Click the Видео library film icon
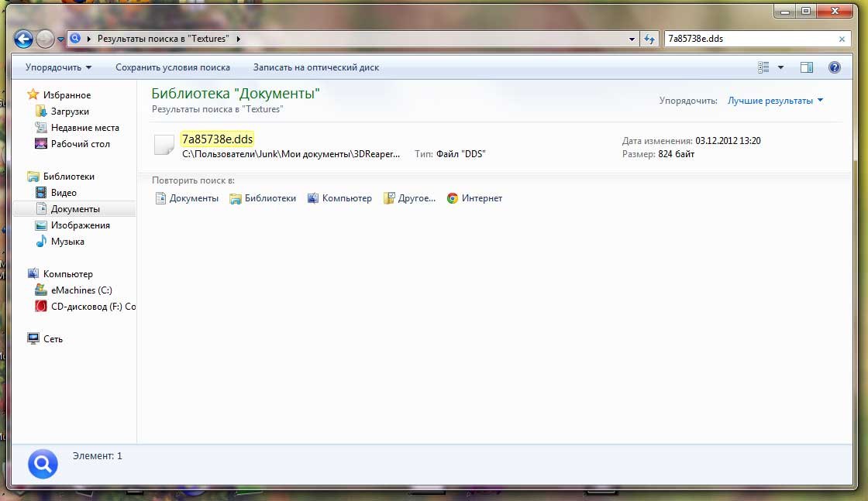The height and width of the screenshot is (501, 868). click(41, 193)
